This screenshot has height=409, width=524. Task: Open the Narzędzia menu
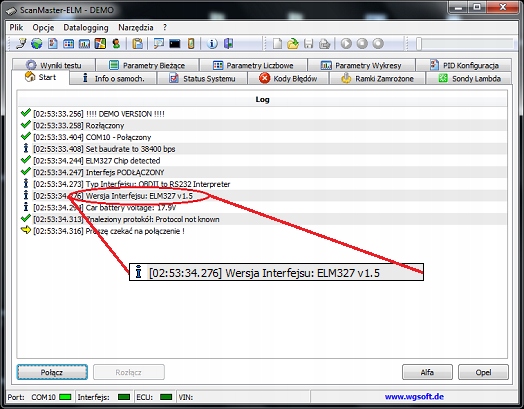[136, 27]
